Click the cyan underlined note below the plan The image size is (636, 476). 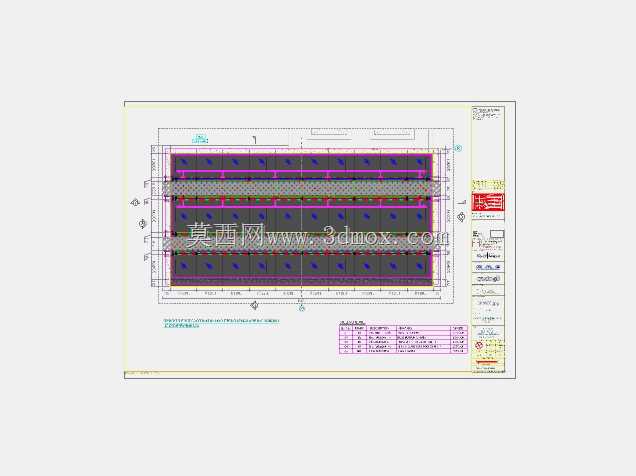(x=221, y=323)
